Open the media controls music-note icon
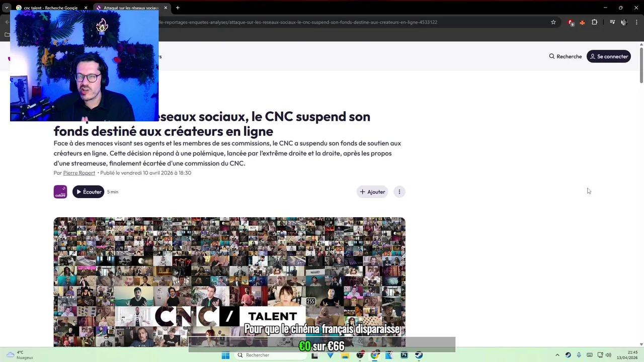 coord(612,22)
